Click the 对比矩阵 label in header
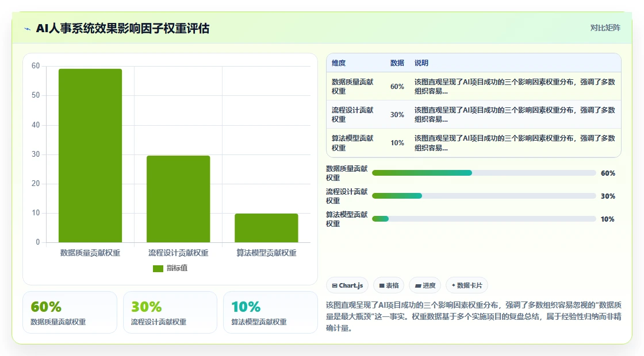 605,28
